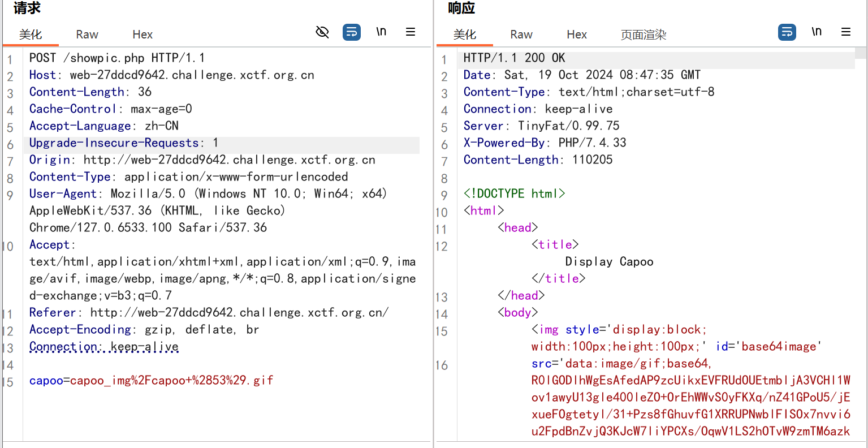This screenshot has height=448, width=868.
Task: Click the request Content-Length: 36 line
Action: 90,92
